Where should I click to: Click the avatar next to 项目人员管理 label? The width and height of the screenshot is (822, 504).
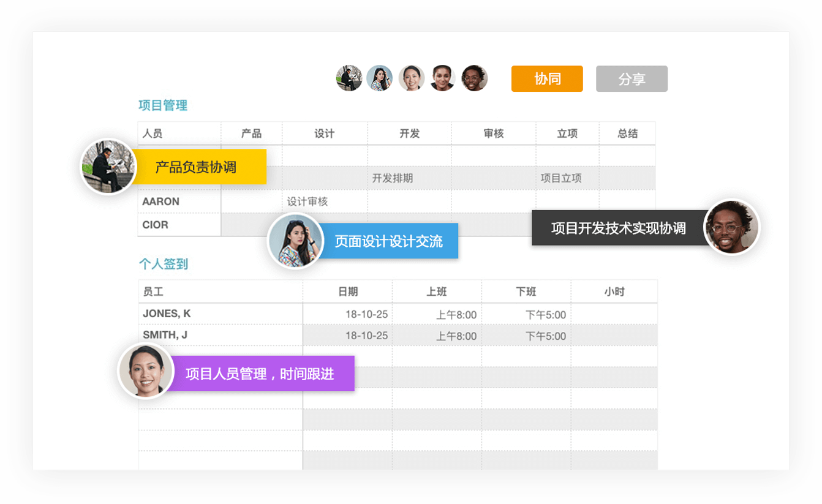[145, 374]
